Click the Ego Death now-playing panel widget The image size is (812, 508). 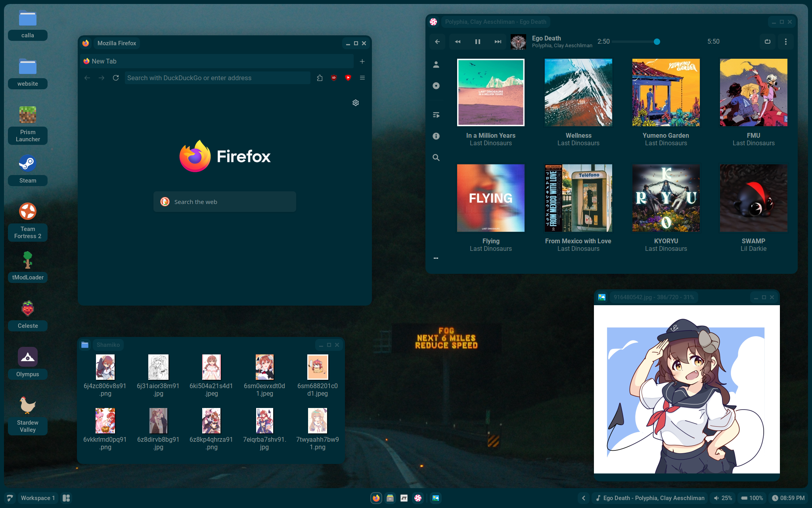point(650,498)
